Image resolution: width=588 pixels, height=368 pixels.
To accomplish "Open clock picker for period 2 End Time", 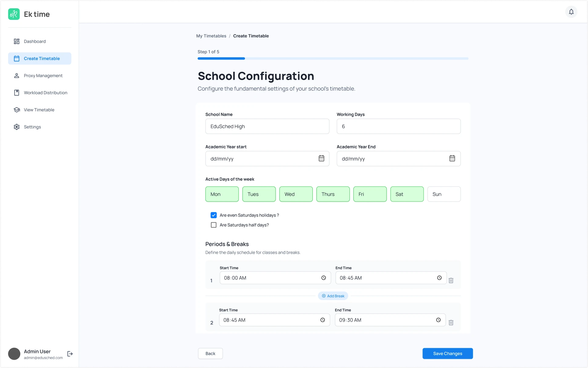I will [x=438, y=320].
